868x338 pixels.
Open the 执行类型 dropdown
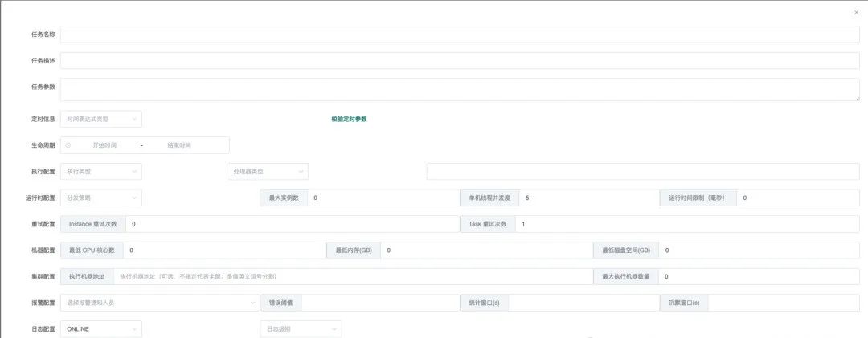tap(100, 172)
